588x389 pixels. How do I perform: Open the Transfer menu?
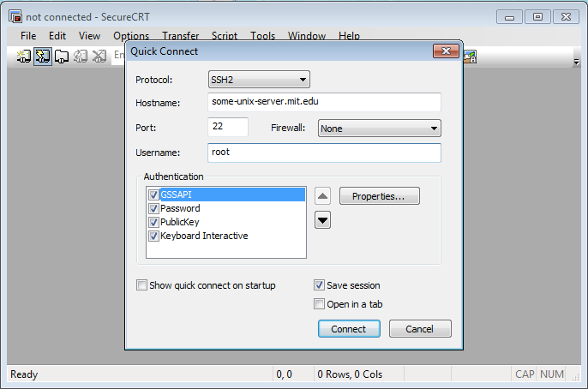[x=180, y=36]
